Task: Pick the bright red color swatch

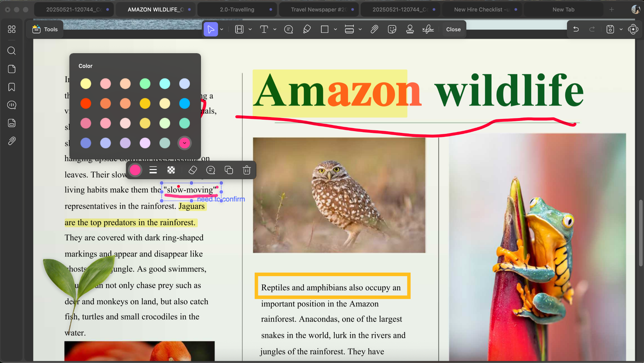Action: pyautogui.click(x=86, y=103)
